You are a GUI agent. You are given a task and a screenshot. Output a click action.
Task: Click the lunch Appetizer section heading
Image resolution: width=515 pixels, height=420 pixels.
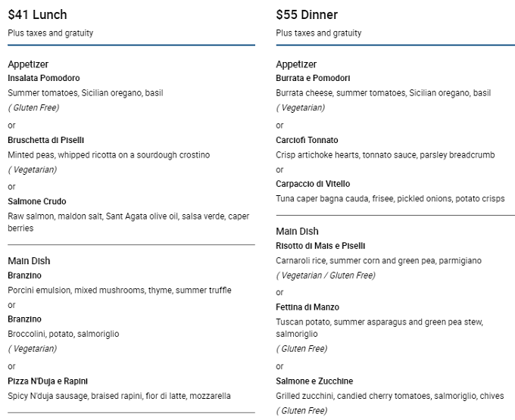[x=28, y=64]
